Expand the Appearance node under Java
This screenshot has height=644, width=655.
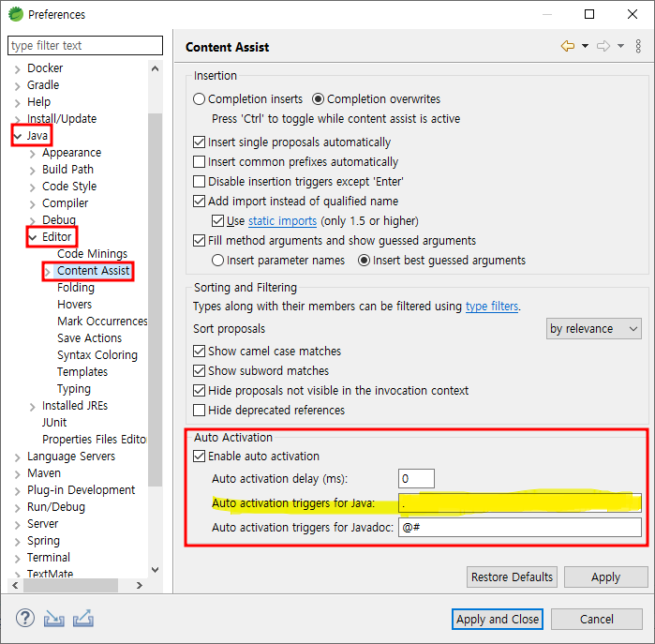pos(33,154)
